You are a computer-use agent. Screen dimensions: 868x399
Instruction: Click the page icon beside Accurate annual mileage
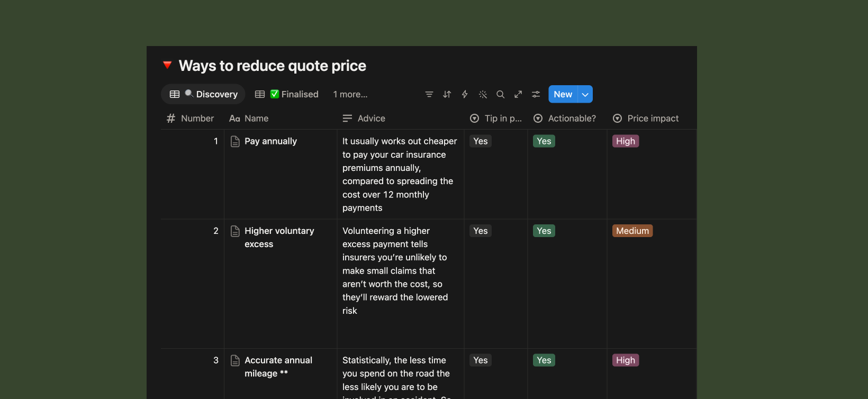(x=236, y=360)
